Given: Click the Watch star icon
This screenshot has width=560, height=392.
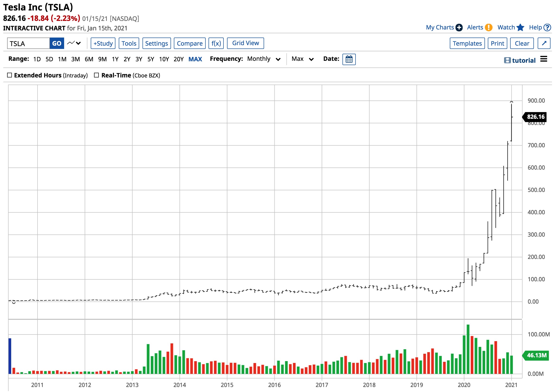Looking at the screenshot, I should tap(520, 28).
